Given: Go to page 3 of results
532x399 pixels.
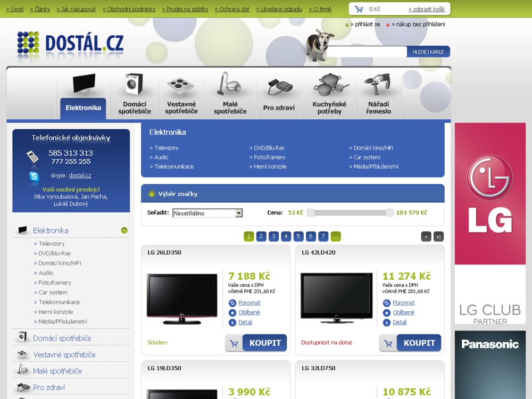Looking at the screenshot, I should coord(273,237).
